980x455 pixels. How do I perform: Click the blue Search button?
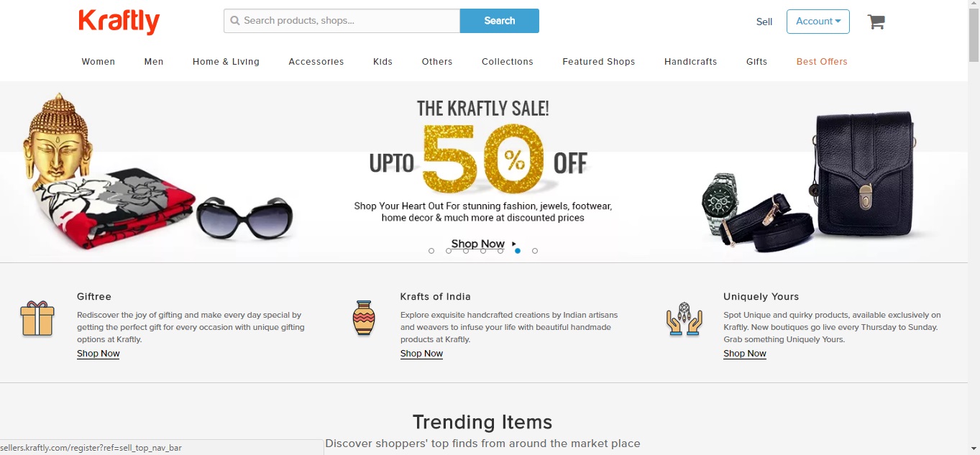point(500,21)
